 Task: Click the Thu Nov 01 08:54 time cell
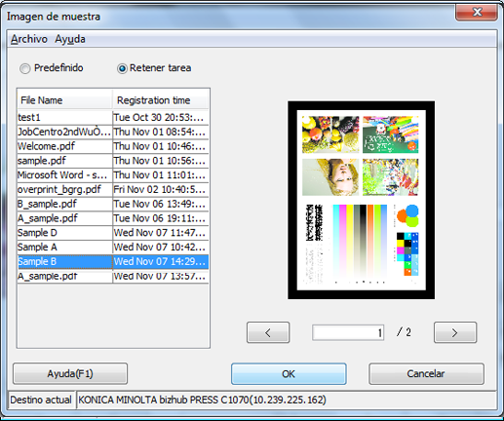[161, 132]
